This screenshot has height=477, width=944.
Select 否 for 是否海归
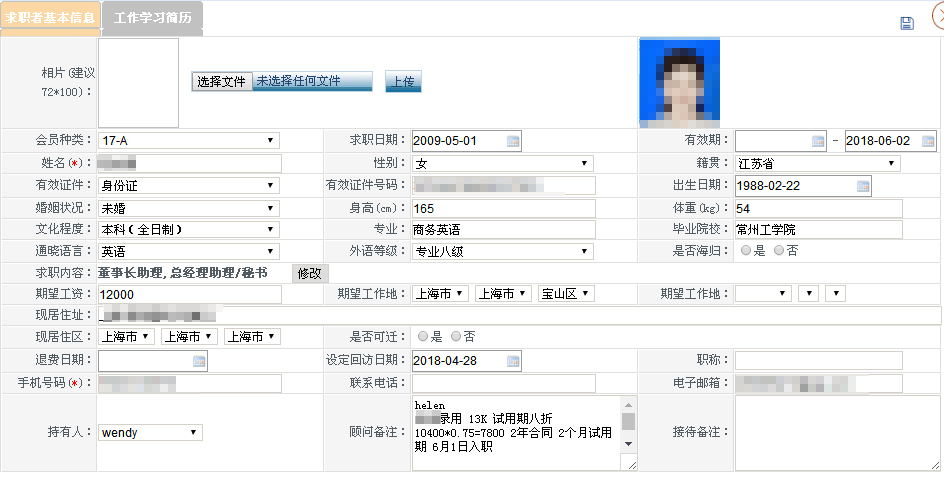779,251
